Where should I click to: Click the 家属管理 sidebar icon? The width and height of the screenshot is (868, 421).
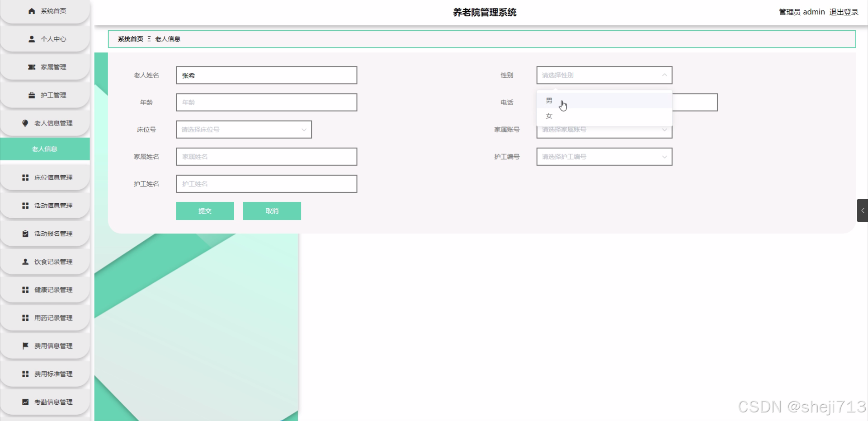click(x=31, y=67)
